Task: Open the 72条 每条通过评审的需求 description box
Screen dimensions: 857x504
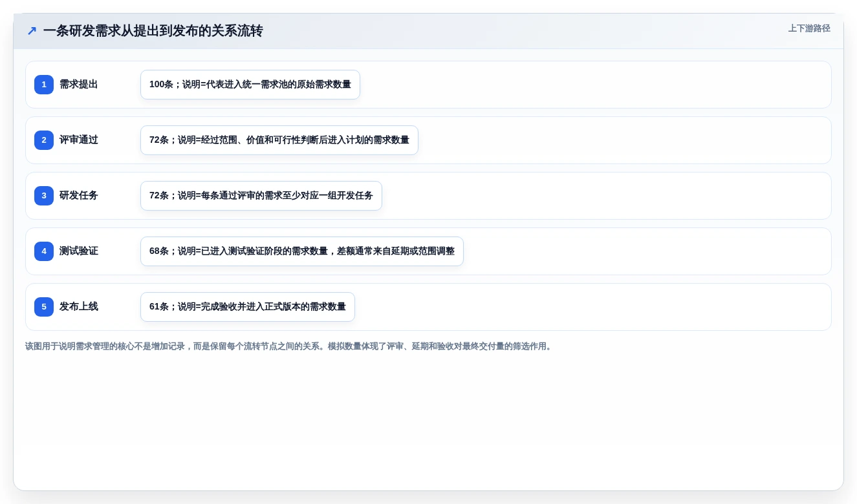Action: coord(261,196)
